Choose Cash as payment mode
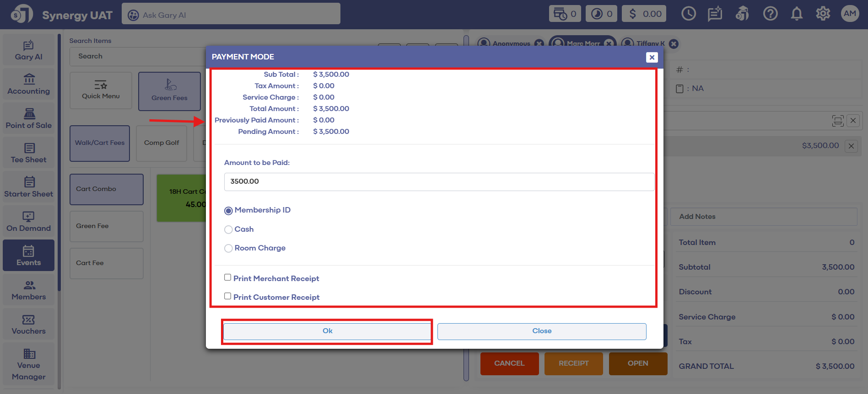868x394 pixels. coord(228,229)
